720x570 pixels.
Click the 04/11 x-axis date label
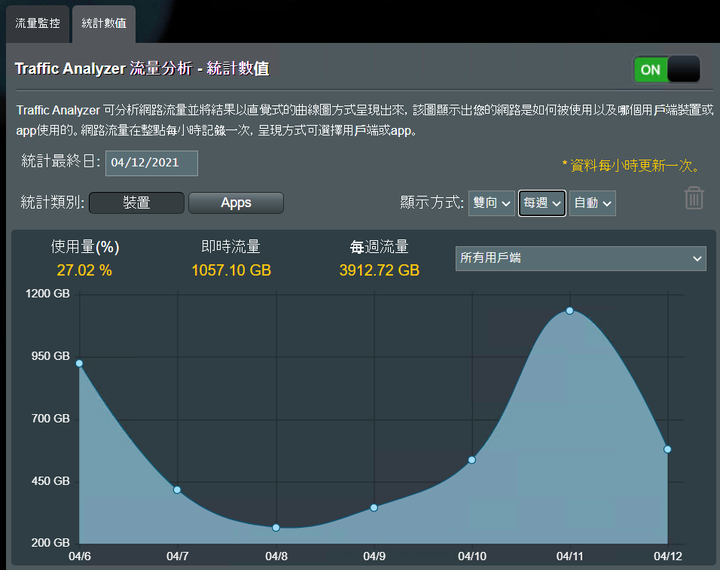coord(569,556)
